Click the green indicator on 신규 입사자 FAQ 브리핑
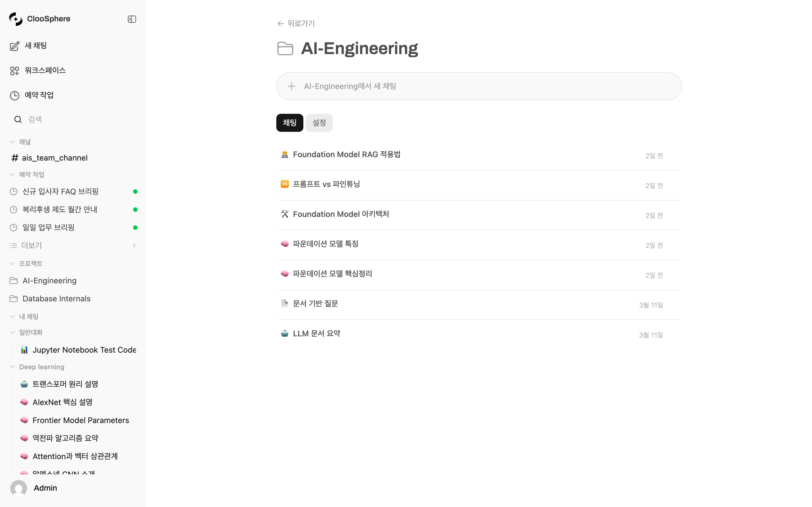This screenshot has width=812, height=507. 136,191
